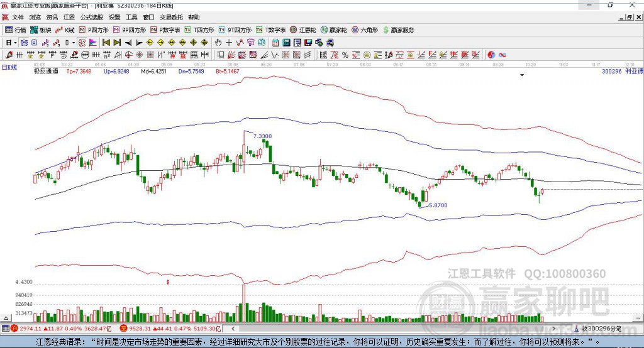Open the 交易委托 menu
This screenshot has height=348, width=644.
171,17
